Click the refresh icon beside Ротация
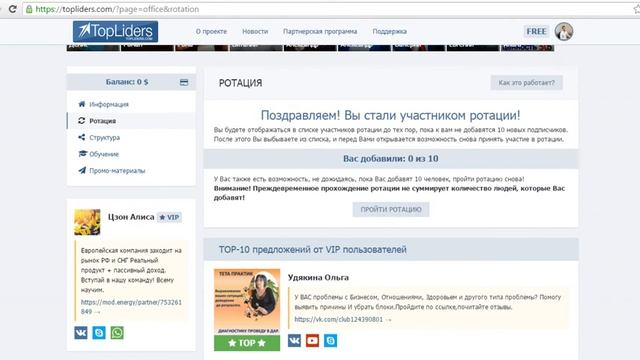 pyautogui.click(x=82, y=121)
